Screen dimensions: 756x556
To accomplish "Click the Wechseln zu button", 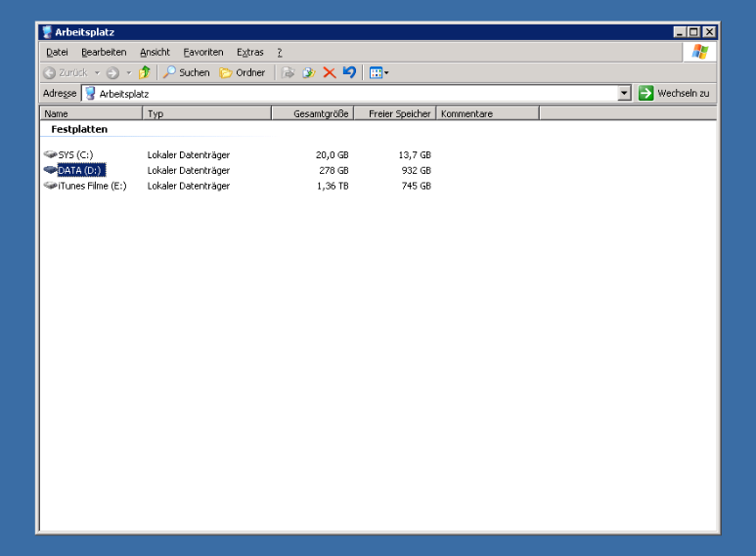I will (x=674, y=93).
